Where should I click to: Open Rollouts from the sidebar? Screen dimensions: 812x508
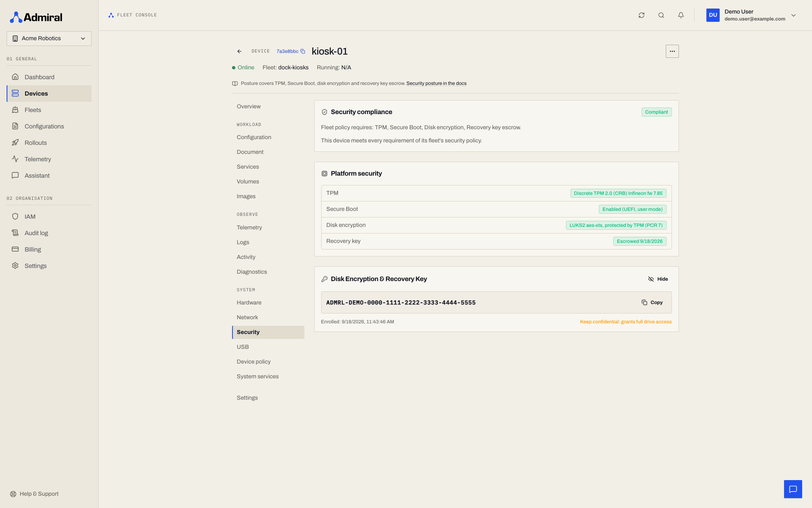(49, 143)
